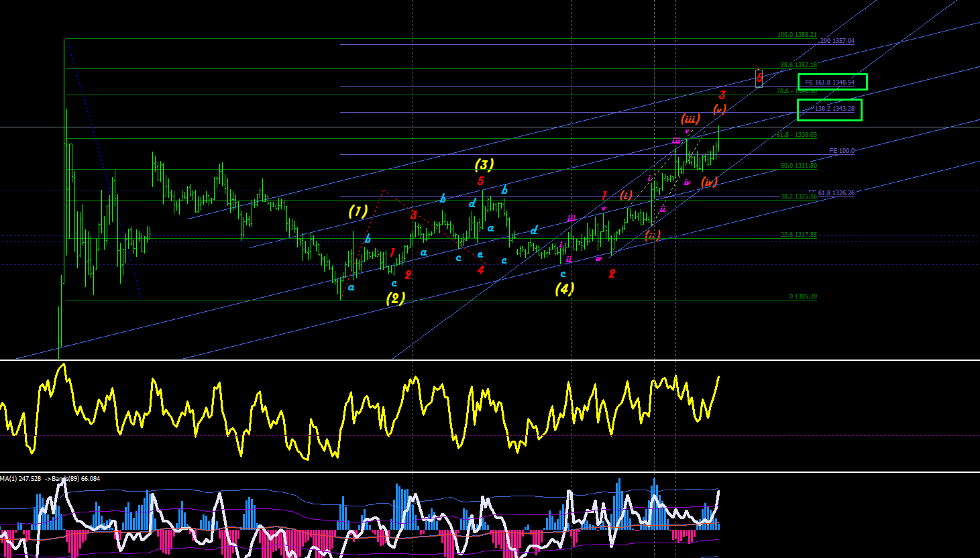Select the yellow (3) wave label
The width and height of the screenshot is (980, 558).
click(484, 164)
